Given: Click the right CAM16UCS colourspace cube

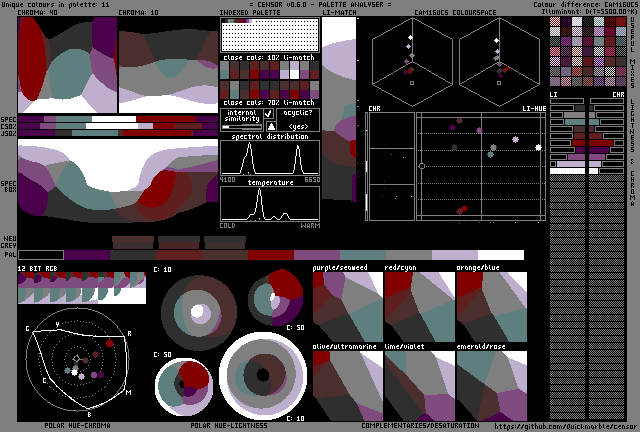Looking at the screenshot, I should pos(497,62).
